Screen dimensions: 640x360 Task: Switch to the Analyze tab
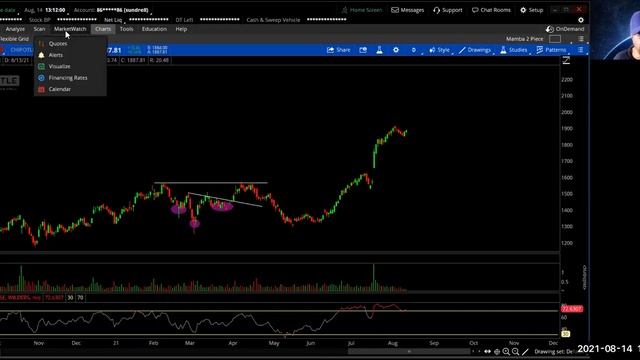[x=15, y=29]
